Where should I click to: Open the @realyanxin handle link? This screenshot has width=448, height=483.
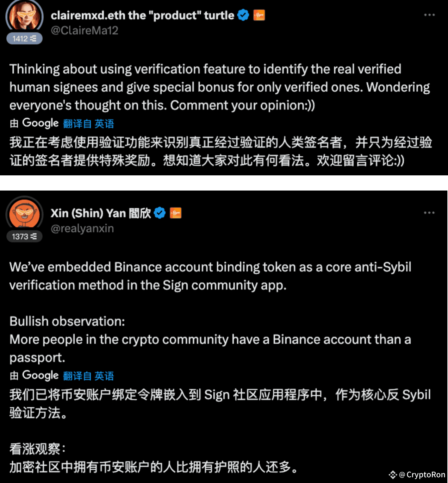[x=82, y=228]
